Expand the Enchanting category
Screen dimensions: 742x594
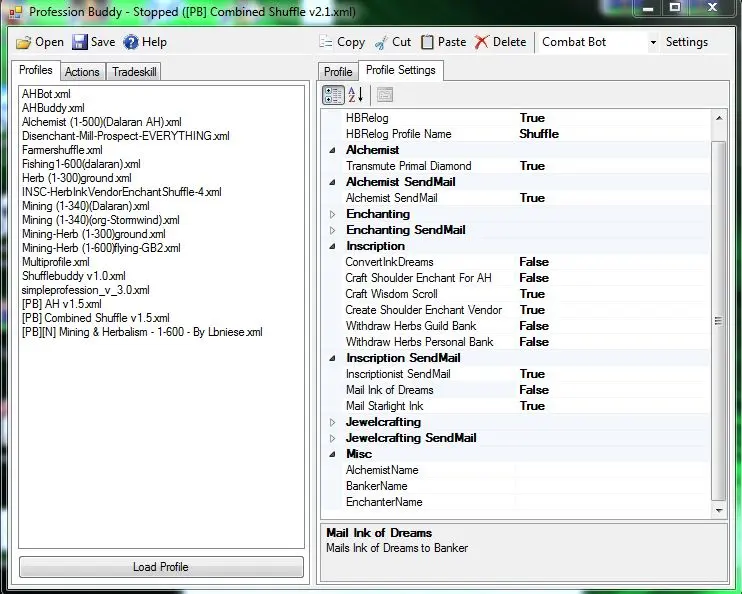point(334,214)
